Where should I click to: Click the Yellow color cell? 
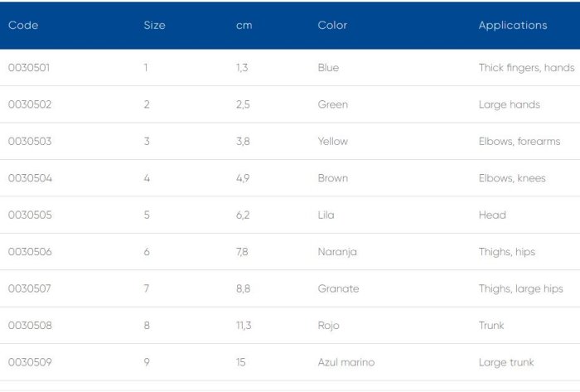pos(333,142)
